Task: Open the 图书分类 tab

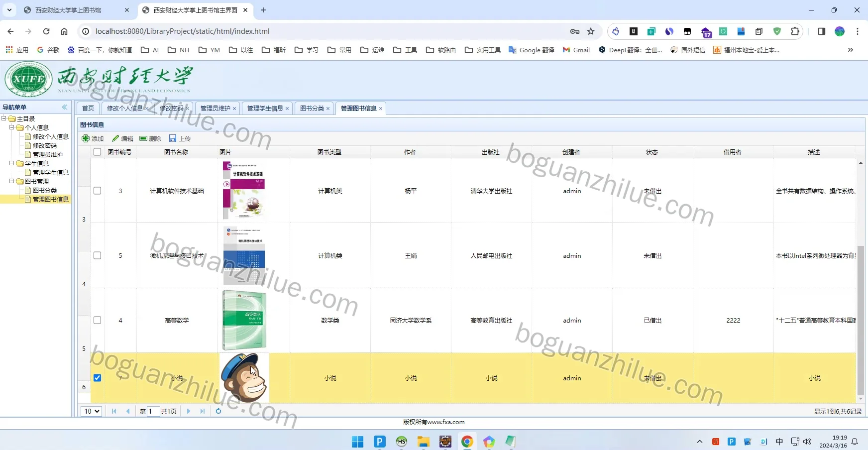Action: pos(312,109)
